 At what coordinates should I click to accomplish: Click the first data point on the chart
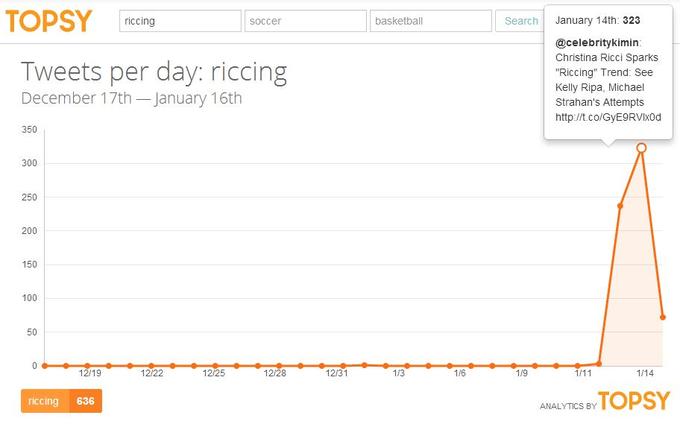pyautogui.click(x=45, y=365)
